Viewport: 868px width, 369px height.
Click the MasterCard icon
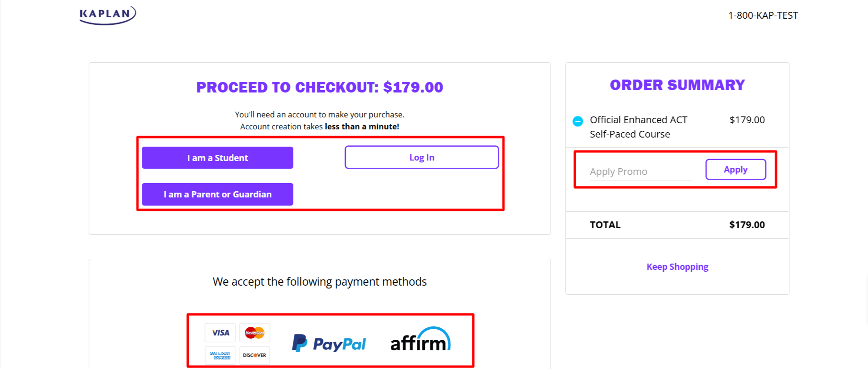click(254, 333)
